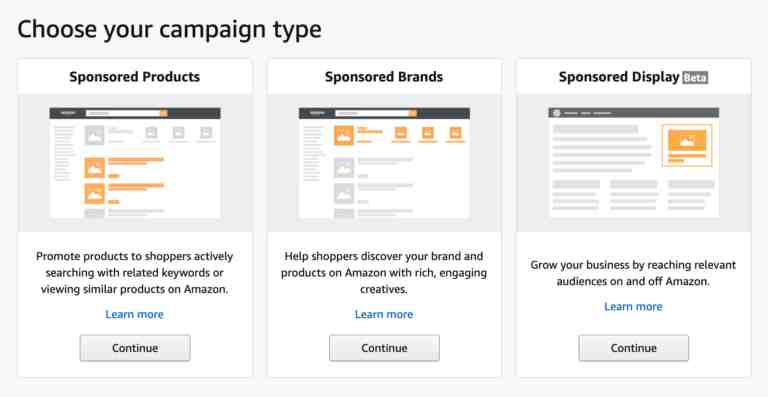Click the orange search button in Sponsored Products preview
Screen dimensions: 768x397
coord(164,113)
